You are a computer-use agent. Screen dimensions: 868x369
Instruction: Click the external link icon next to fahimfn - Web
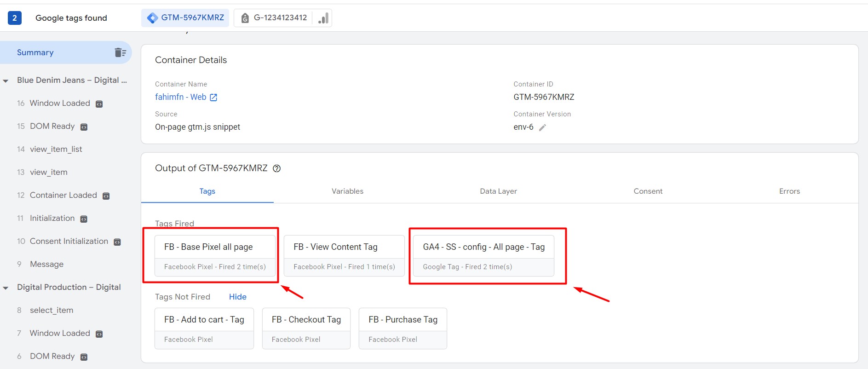click(213, 98)
